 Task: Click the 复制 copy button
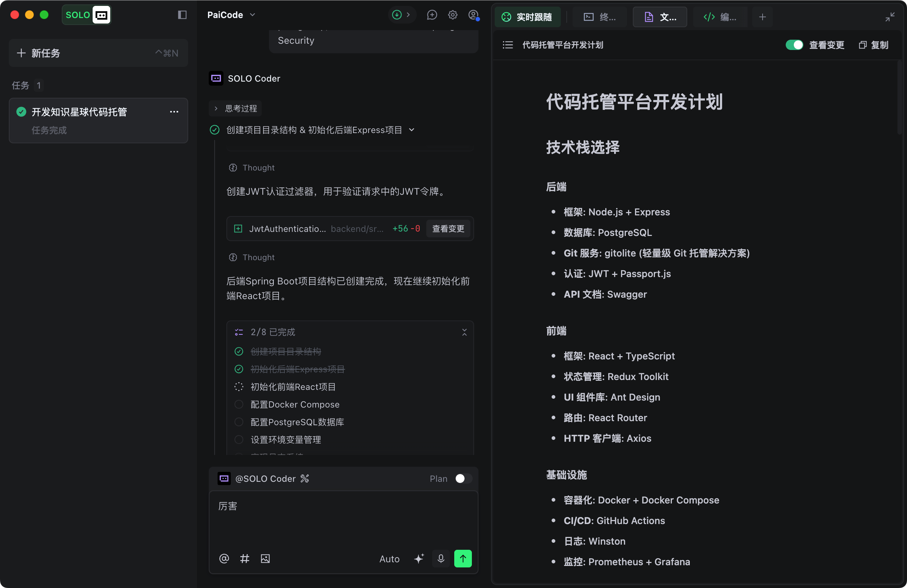[x=874, y=45]
